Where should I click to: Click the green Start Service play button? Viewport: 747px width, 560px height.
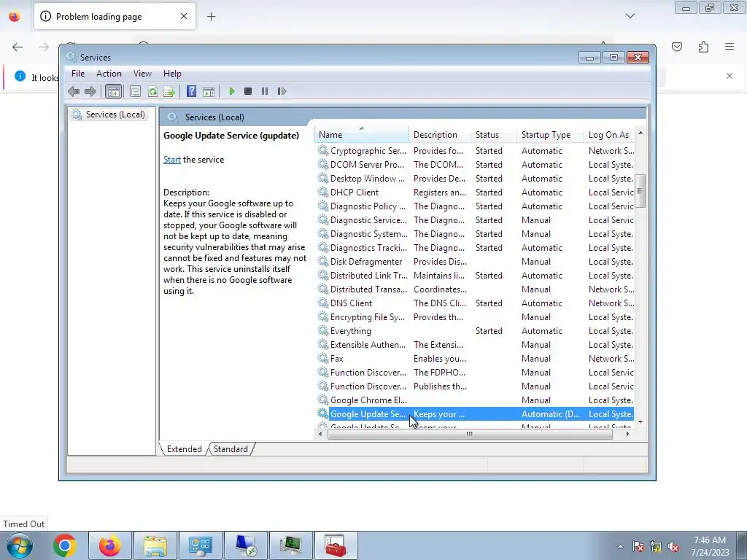coord(231,91)
